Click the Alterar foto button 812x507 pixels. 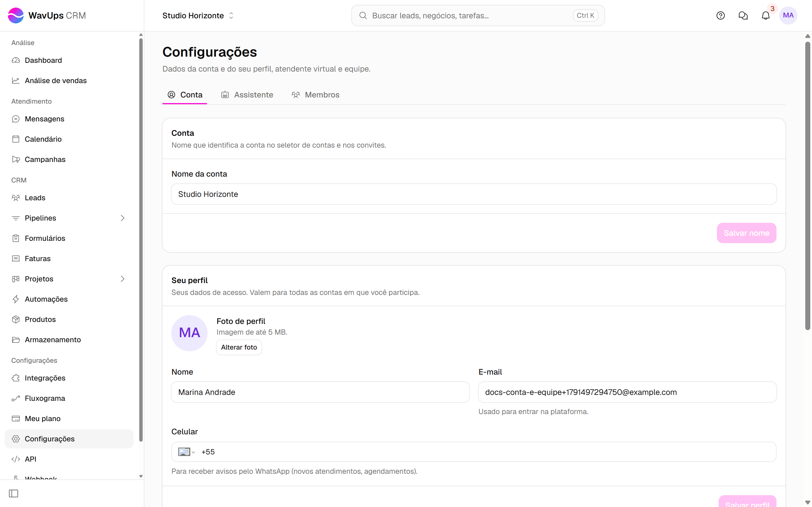[239, 347]
